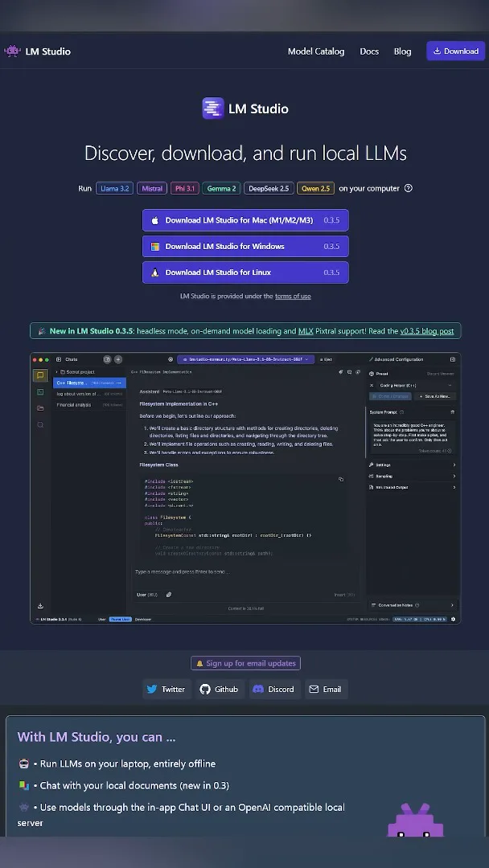This screenshot has height=868, width=489.
Task: Switch to Developer mode in status bar
Action: [x=143, y=619]
